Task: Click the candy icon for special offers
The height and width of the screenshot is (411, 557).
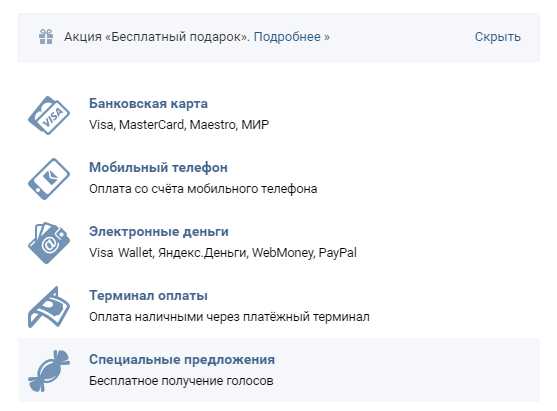Action: pyautogui.click(x=49, y=371)
